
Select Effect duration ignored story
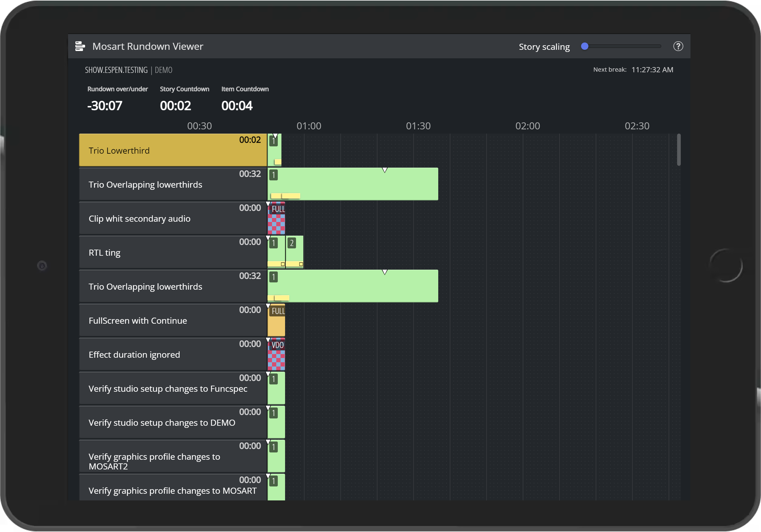point(173,354)
